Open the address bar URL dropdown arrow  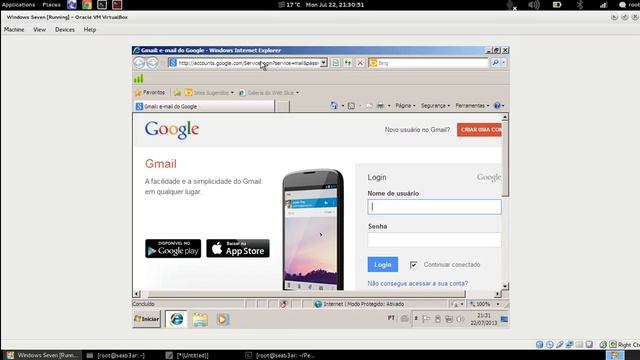pos(324,63)
